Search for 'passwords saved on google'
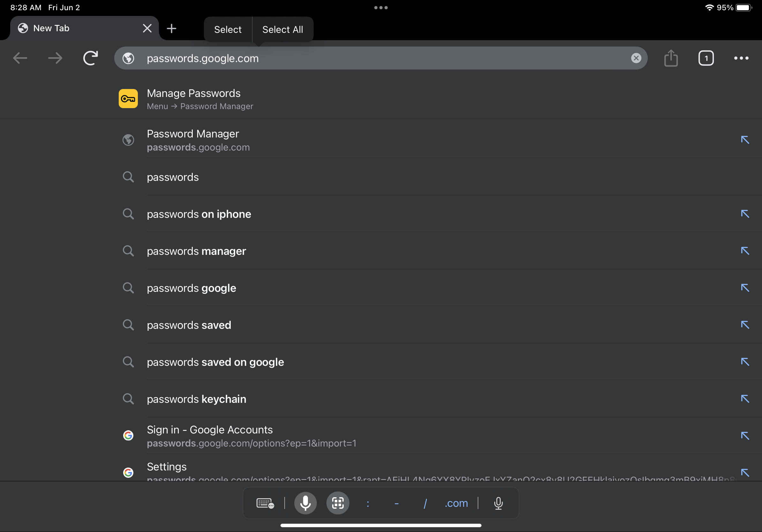 tap(381, 362)
